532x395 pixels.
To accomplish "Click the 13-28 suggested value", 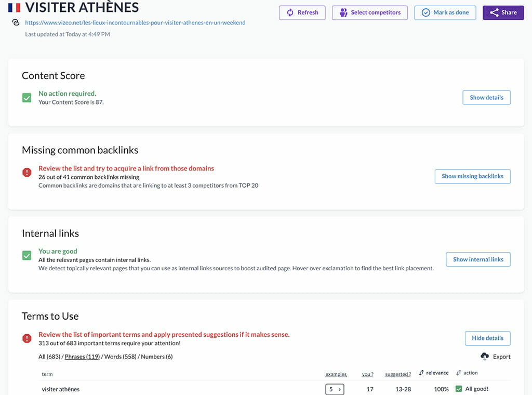I will (x=403, y=389).
